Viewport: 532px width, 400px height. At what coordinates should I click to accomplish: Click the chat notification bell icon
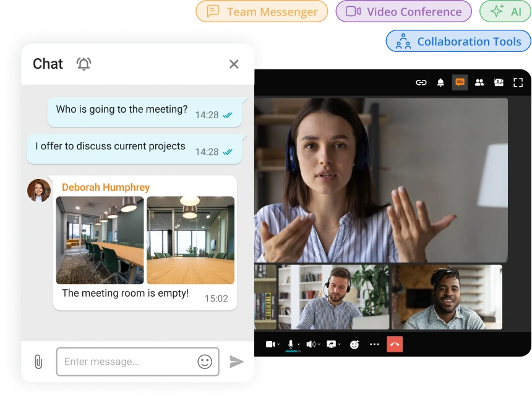(x=84, y=64)
